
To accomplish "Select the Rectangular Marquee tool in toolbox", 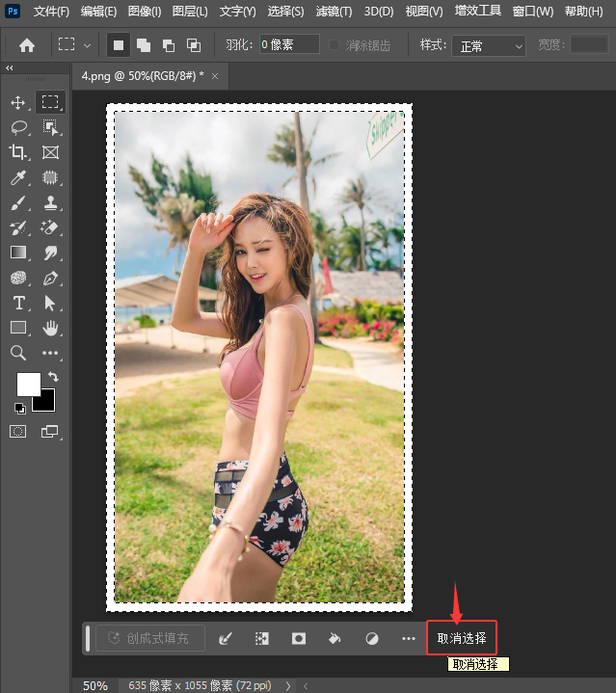I will click(50, 101).
